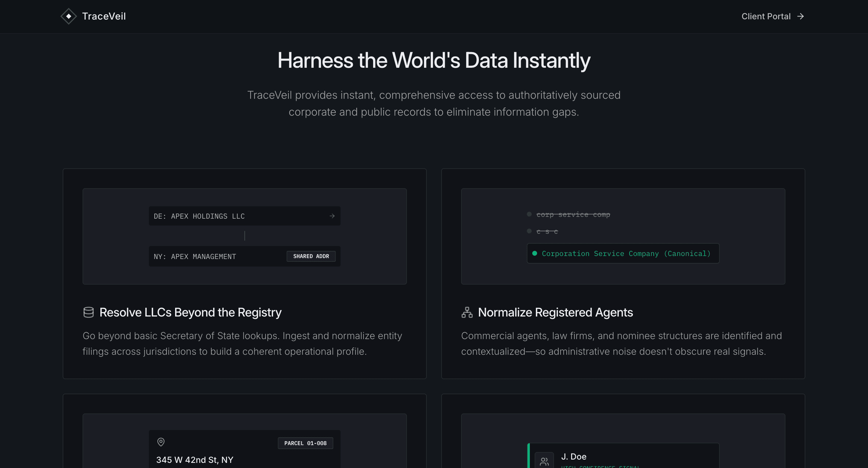Select the DE: APEX HOLDINGS LLC row
The height and width of the screenshot is (468, 868).
(x=236, y=216)
